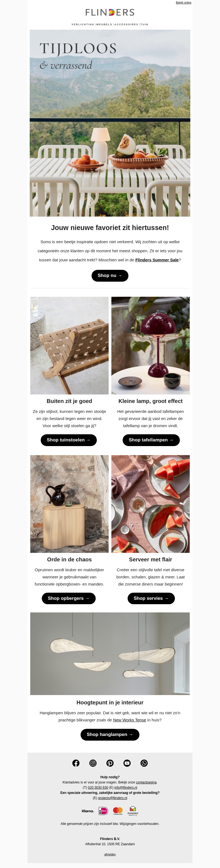Open the Instagram icon in footer
This screenshot has height=868, width=220.
point(93,763)
